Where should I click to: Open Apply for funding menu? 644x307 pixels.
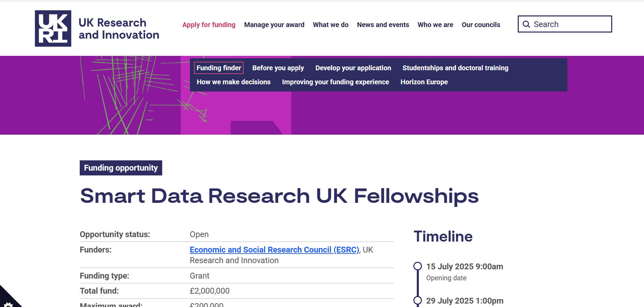click(209, 25)
